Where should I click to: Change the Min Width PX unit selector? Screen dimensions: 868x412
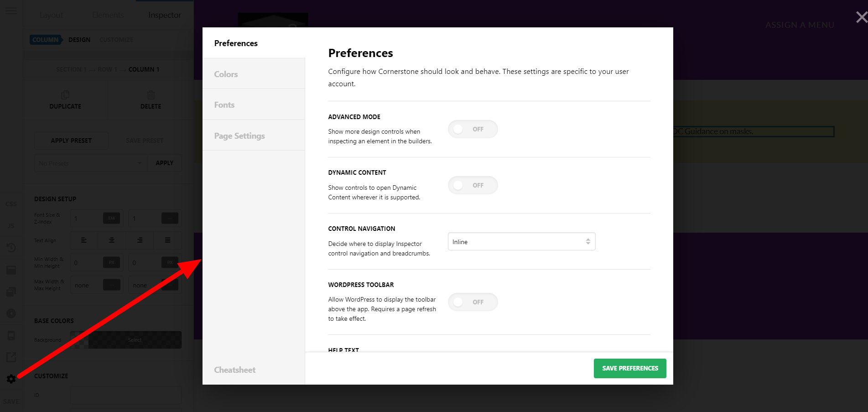111,262
